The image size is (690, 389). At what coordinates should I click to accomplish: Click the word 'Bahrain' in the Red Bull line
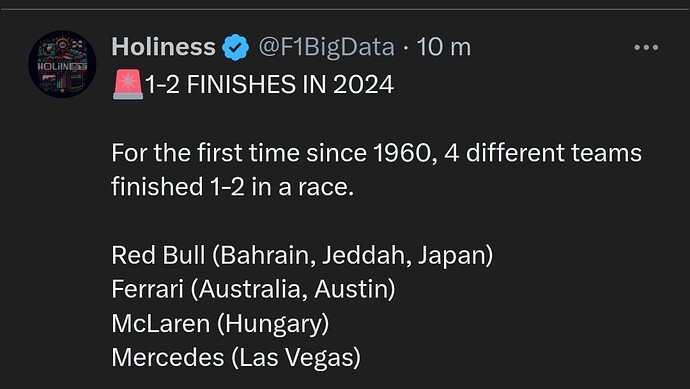click(x=268, y=255)
